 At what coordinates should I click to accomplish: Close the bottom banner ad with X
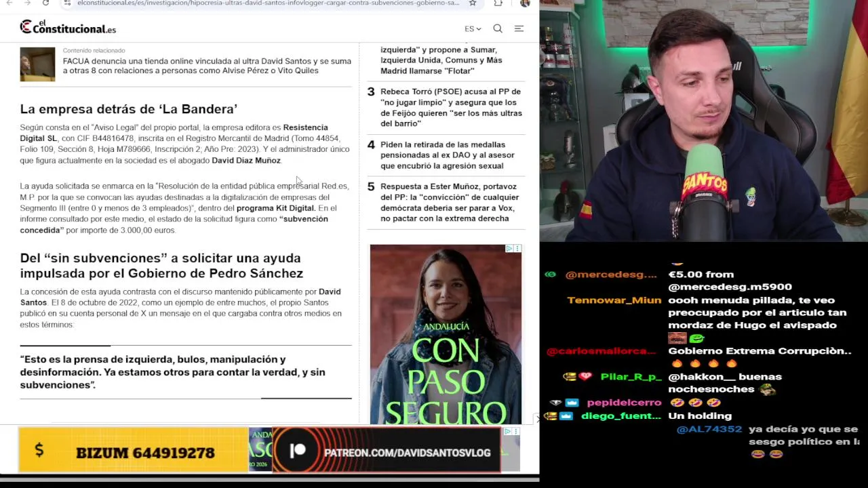(538, 419)
